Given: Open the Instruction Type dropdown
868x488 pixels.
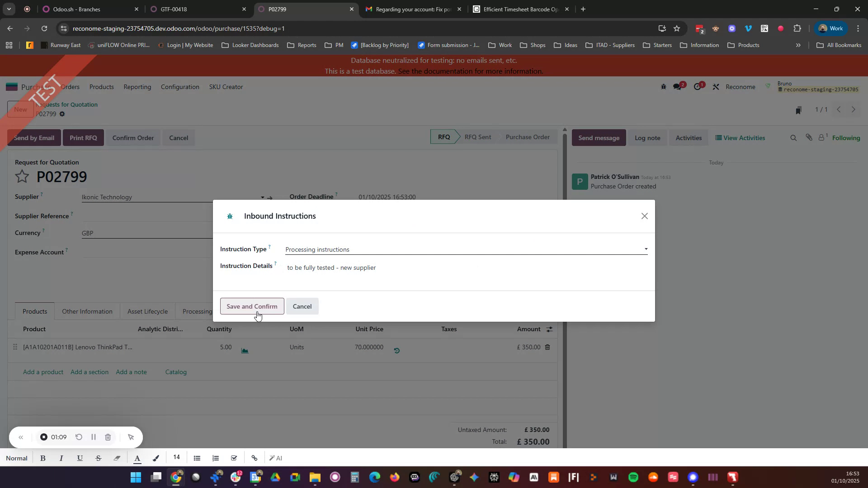Looking at the screenshot, I should [x=646, y=249].
